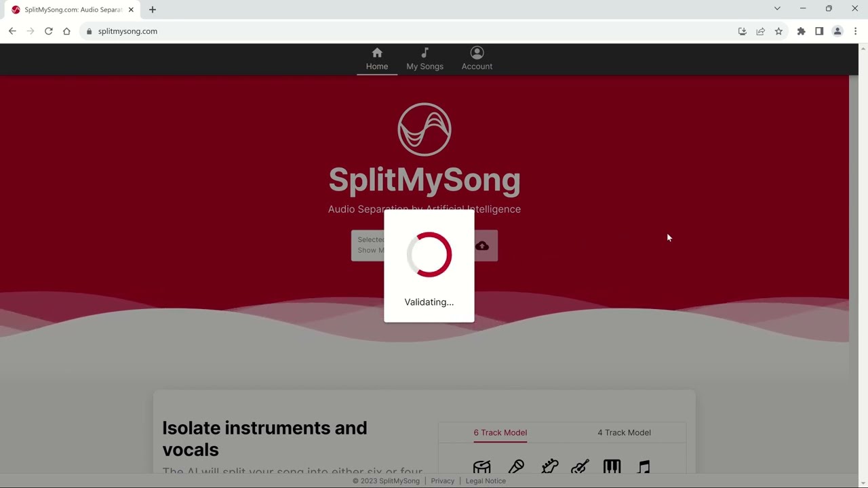Screen dimensions: 868x488
Task: Select the 6 Track Model tab
Action: coord(500,432)
